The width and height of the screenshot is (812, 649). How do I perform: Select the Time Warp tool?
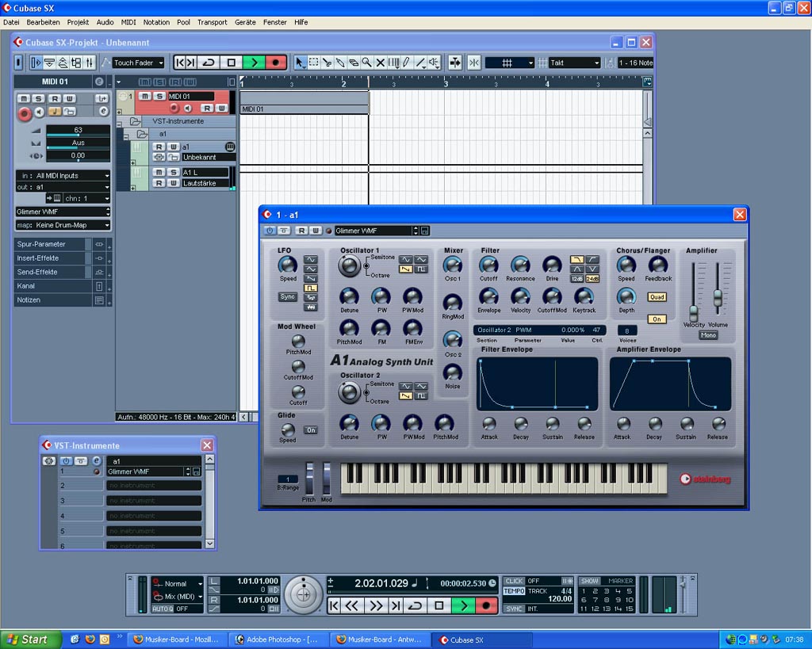point(393,63)
